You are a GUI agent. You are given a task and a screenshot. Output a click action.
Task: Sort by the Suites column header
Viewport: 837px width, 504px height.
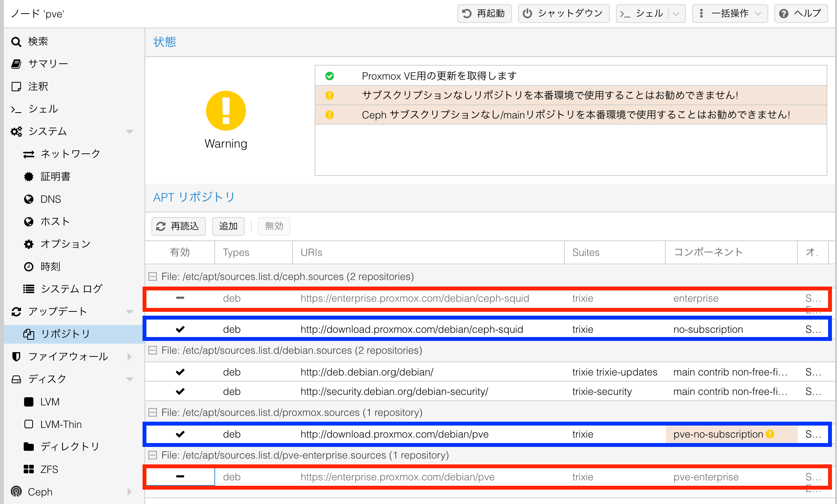click(615, 252)
